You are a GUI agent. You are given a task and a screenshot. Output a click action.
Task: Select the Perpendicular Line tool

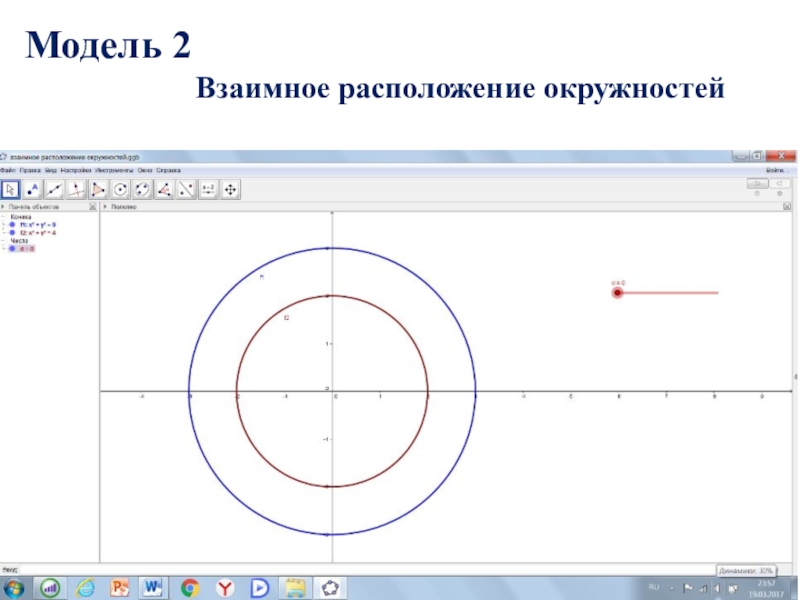[76, 190]
